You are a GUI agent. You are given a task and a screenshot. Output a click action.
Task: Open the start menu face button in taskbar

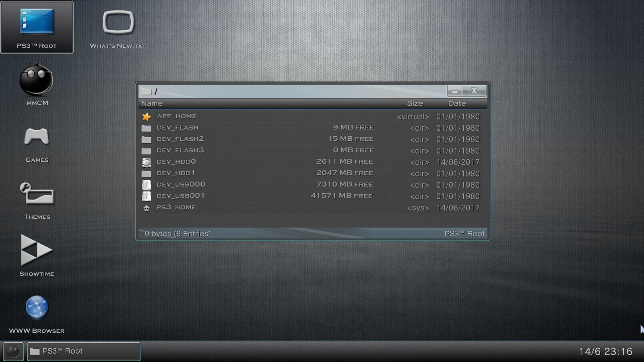coord(13,352)
